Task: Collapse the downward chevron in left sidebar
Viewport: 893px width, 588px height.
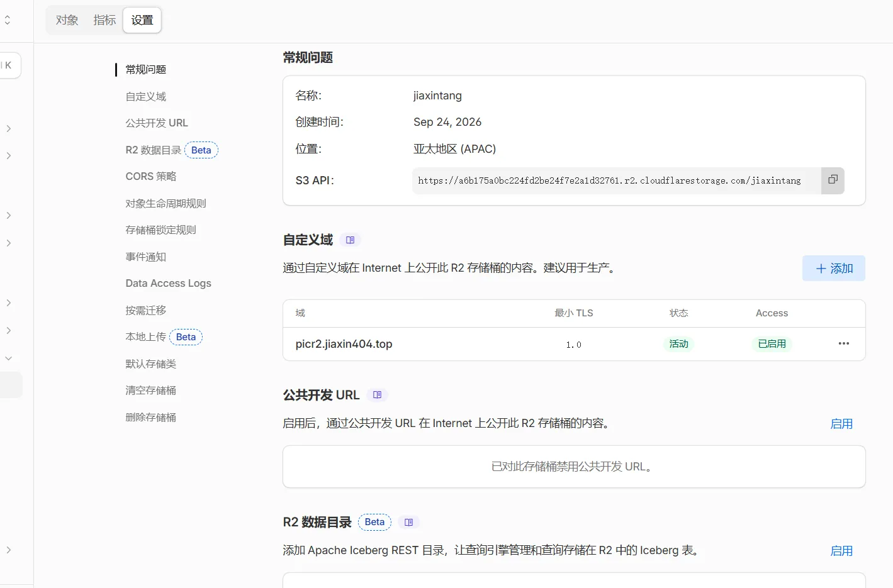Action: click(x=9, y=358)
